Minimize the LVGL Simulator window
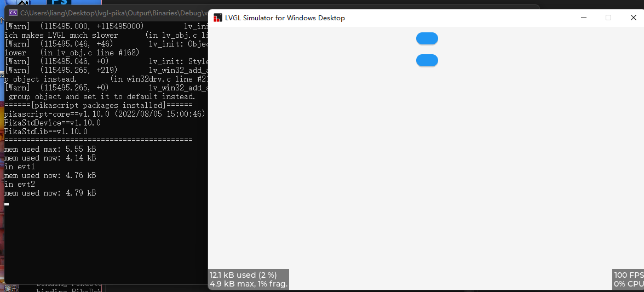This screenshot has width=644, height=292. click(x=584, y=18)
